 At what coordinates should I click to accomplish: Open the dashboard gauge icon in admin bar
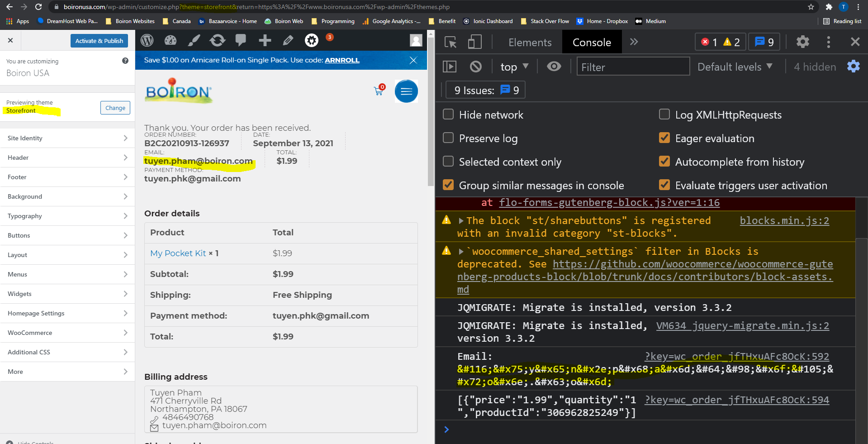171,41
